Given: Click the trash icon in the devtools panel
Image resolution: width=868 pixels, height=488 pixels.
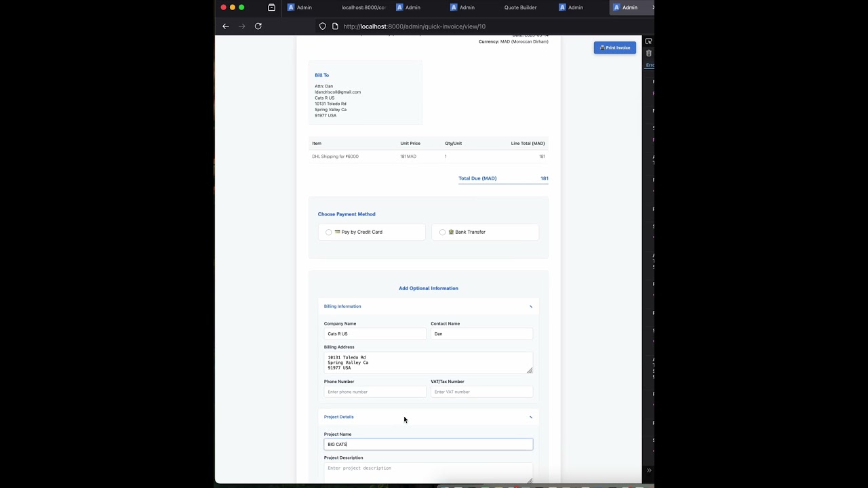Looking at the screenshot, I should click(649, 53).
